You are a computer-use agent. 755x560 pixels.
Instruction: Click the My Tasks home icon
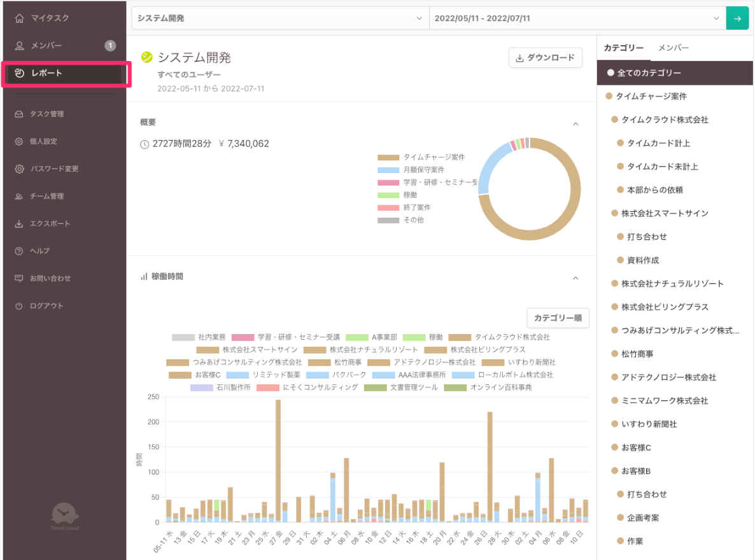tap(19, 18)
